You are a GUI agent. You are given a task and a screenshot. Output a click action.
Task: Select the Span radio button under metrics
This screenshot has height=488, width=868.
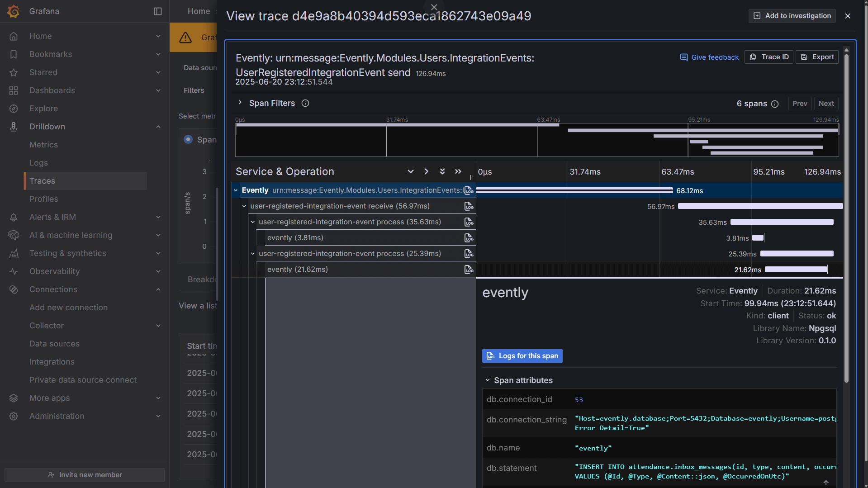click(188, 139)
